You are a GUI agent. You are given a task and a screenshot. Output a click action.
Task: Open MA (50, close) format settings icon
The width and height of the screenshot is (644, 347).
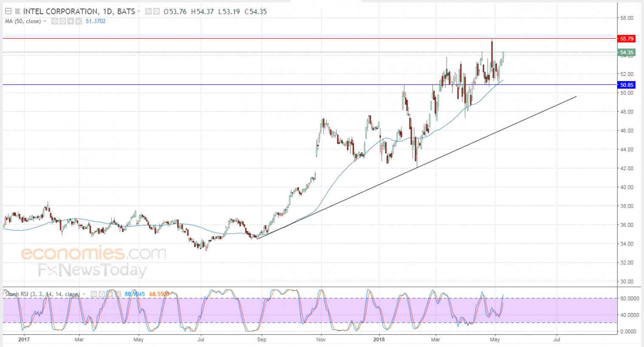(62, 21)
